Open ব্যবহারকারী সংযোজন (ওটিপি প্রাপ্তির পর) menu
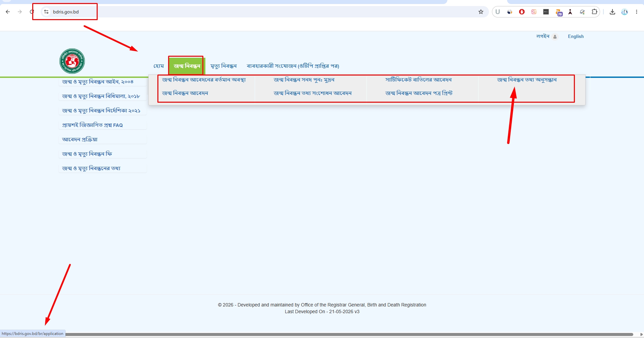This screenshot has width=644, height=338. click(293, 66)
